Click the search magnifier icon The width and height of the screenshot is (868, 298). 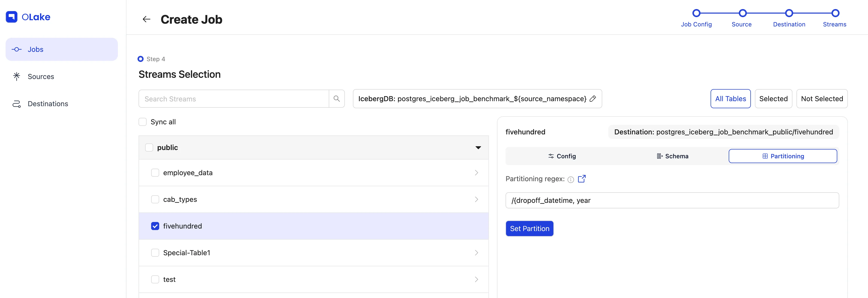[x=336, y=99]
